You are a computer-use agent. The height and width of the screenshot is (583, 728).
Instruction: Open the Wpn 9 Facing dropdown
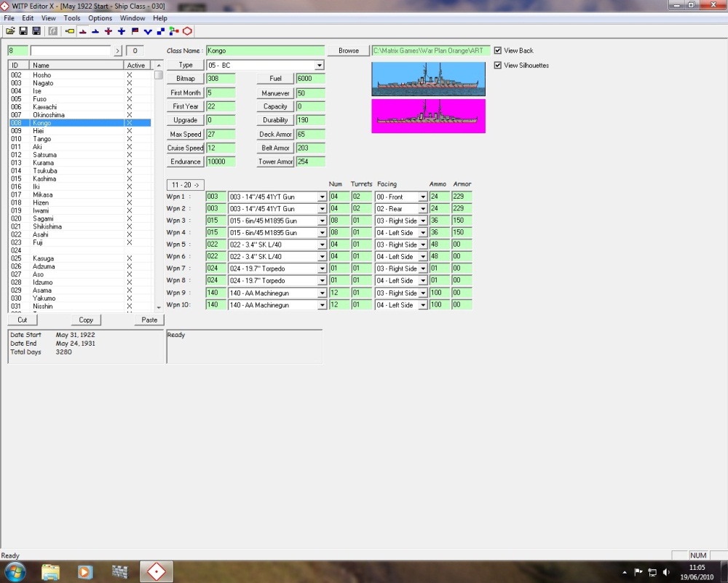tap(423, 293)
